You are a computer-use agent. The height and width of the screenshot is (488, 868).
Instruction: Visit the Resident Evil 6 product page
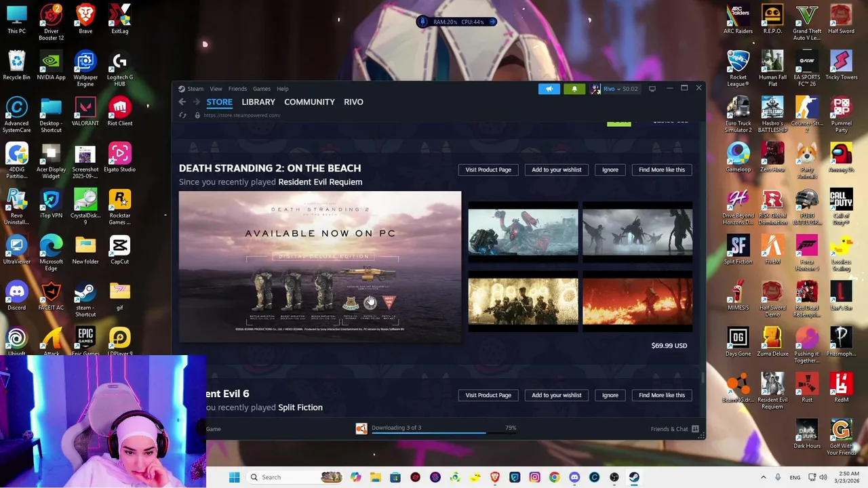488,395
